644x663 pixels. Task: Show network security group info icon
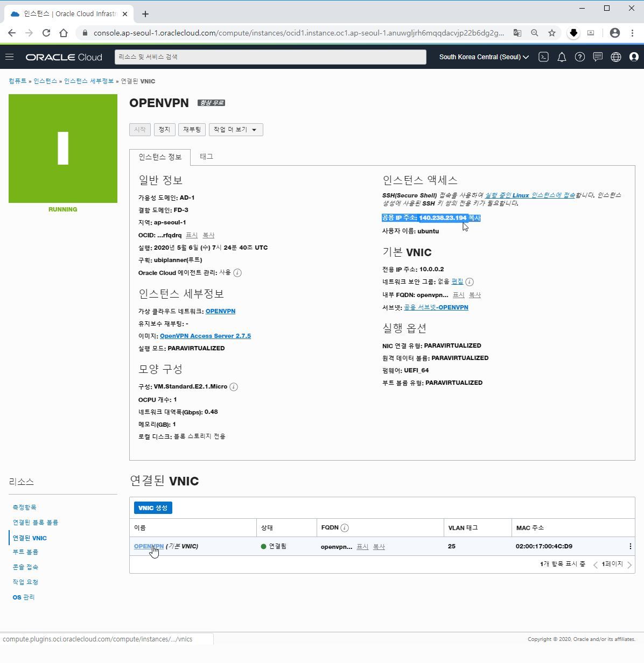point(470,282)
